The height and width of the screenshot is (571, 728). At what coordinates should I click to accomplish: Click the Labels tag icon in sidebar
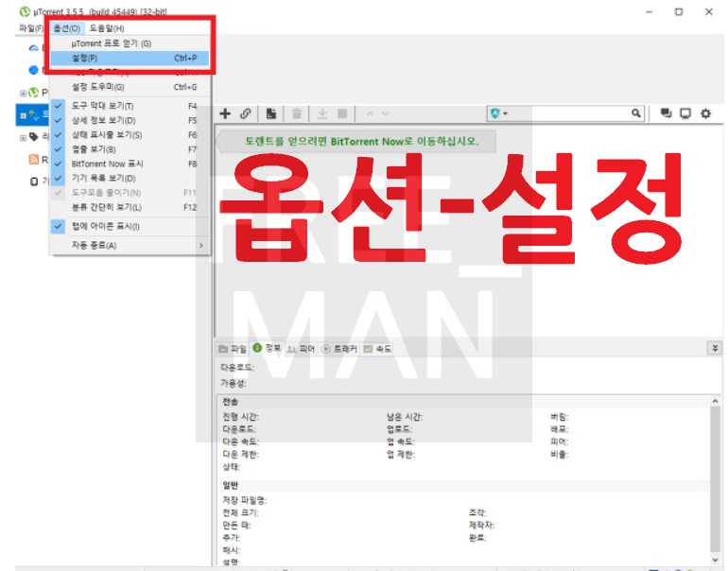(33, 136)
